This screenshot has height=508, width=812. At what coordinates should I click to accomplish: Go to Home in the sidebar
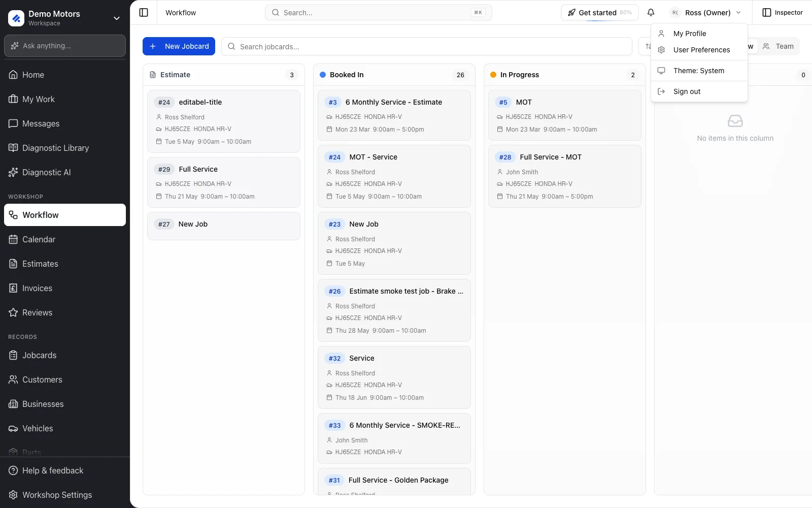coord(65,75)
